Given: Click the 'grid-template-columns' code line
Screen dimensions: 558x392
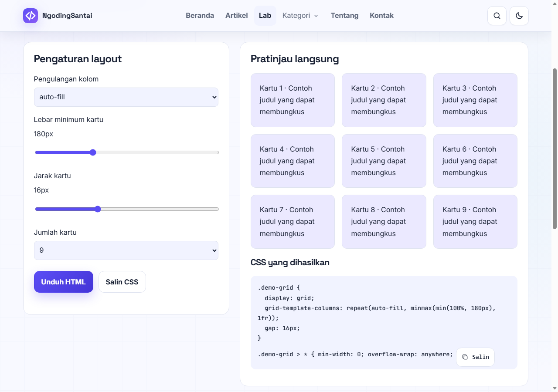Looking at the screenshot, I should pos(377,313).
